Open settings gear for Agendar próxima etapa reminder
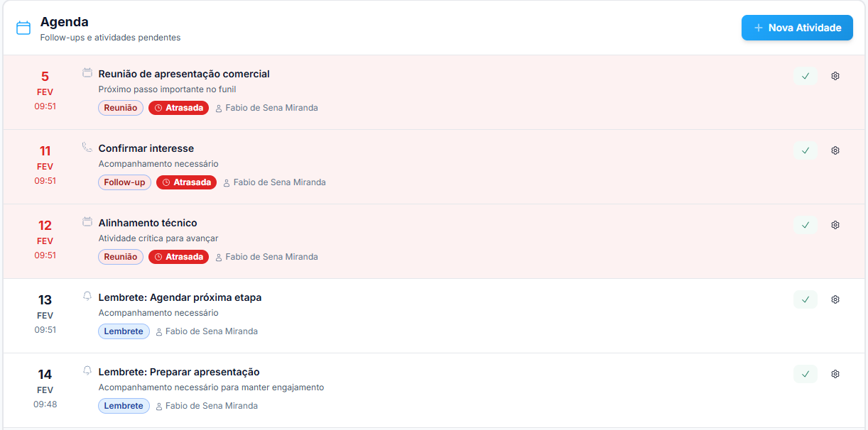Image resolution: width=868 pixels, height=430 pixels. coord(835,299)
